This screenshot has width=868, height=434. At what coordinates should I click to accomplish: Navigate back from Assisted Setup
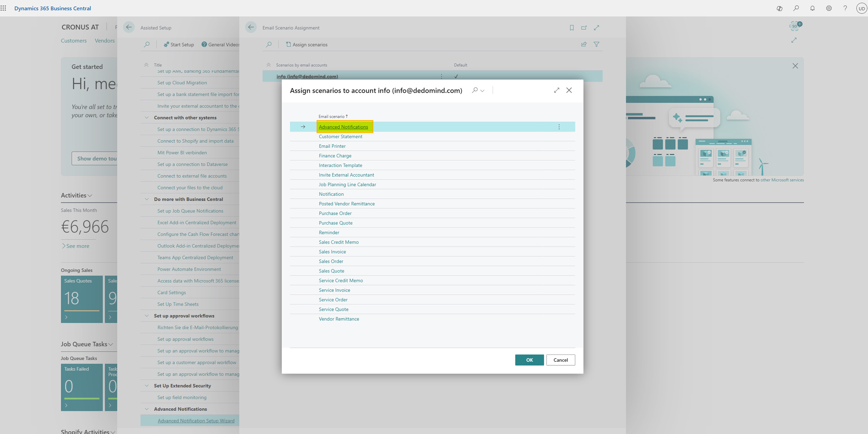[129, 27]
